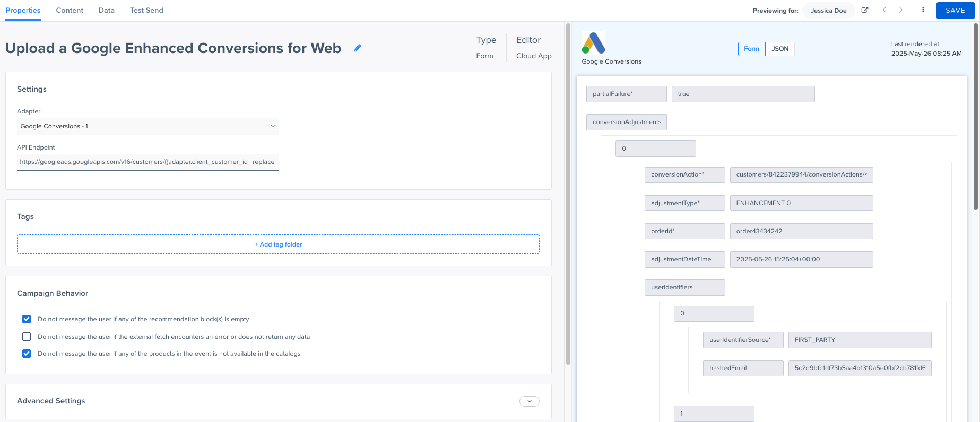Click Add tag folder

point(278,244)
